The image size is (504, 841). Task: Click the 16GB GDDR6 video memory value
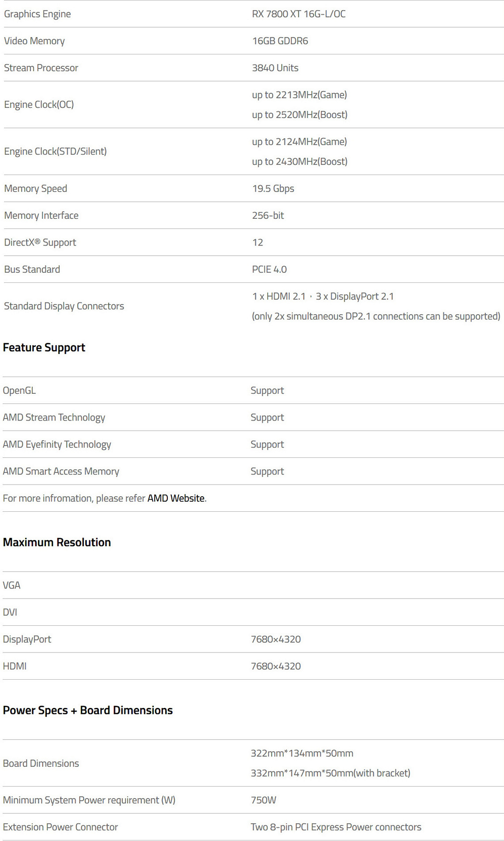[x=280, y=41]
